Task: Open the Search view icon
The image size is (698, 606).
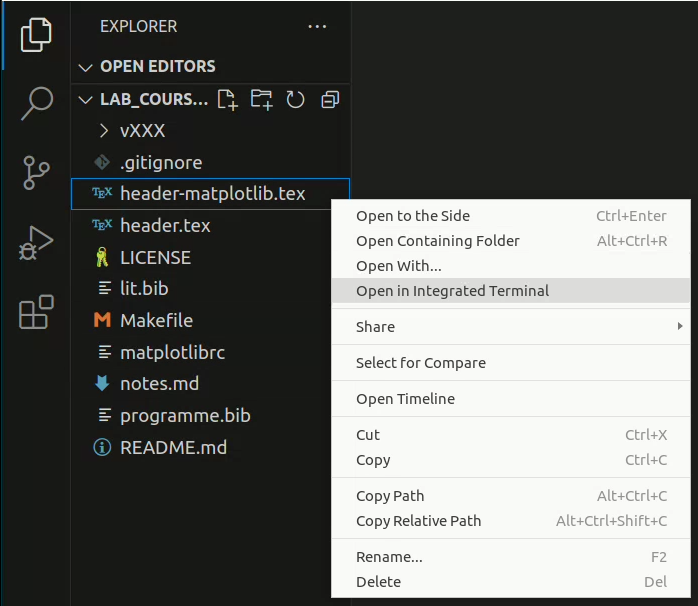Action: coord(37,103)
